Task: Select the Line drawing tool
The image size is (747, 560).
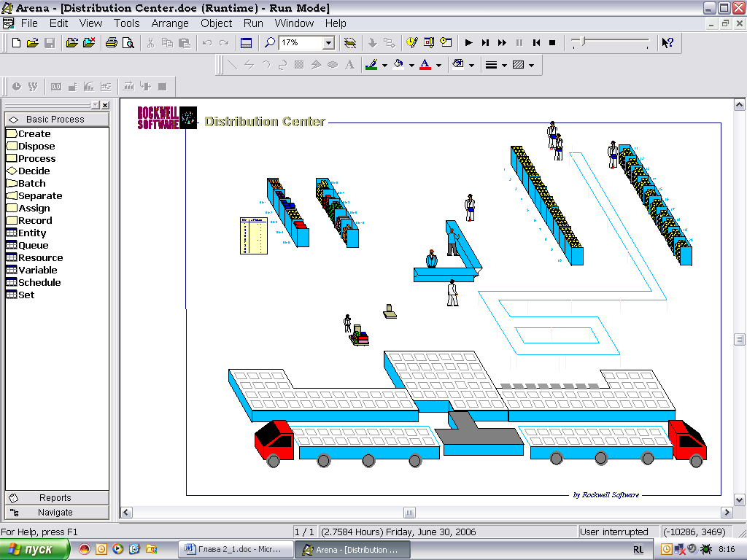Action: (x=233, y=65)
